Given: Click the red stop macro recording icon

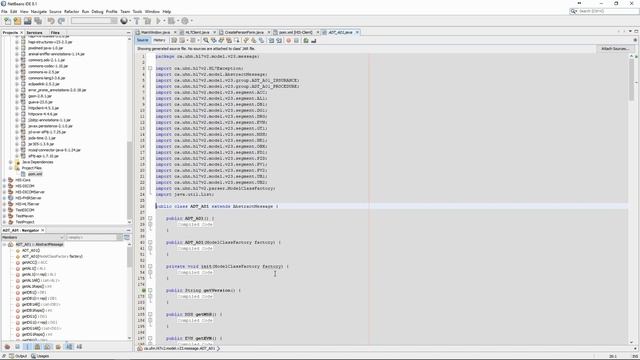Looking at the screenshot, I should pyautogui.click(x=289, y=40).
